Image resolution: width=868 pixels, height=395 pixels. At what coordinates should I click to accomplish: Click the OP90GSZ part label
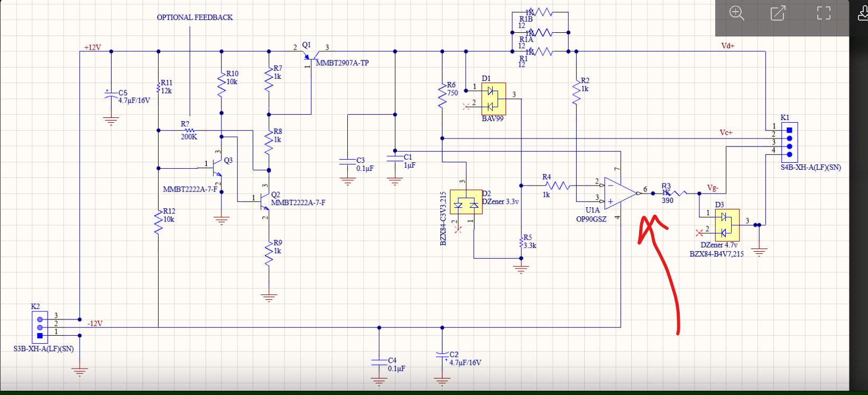click(592, 219)
